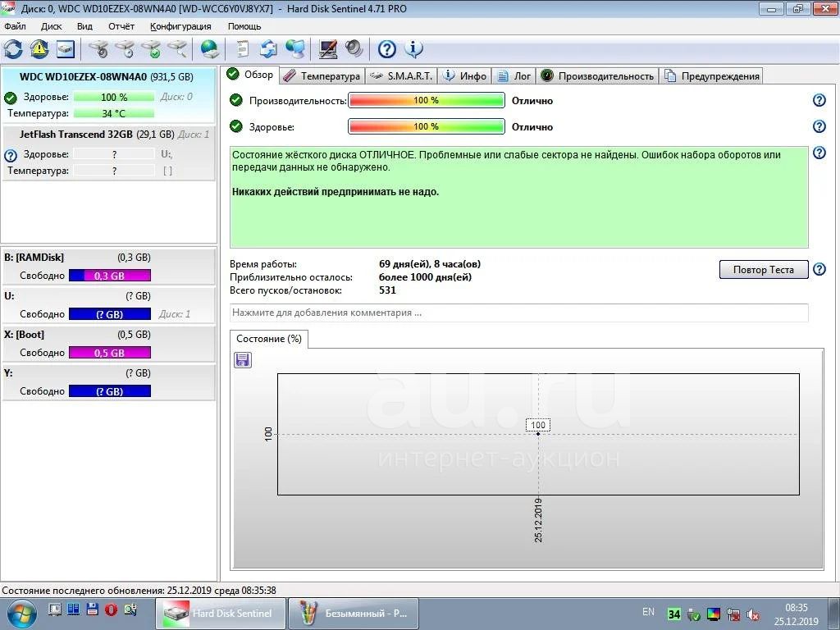Click the globe with disk toolbar icon
Image resolution: width=840 pixels, height=630 pixels.
point(209,49)
